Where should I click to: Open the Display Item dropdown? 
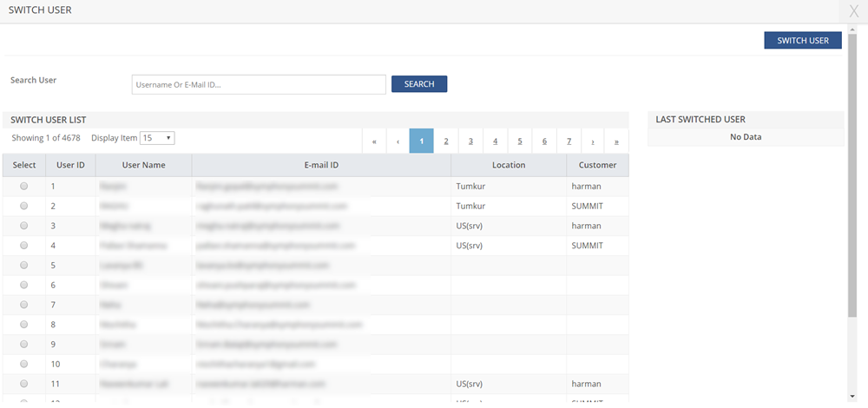click(158, 138)
